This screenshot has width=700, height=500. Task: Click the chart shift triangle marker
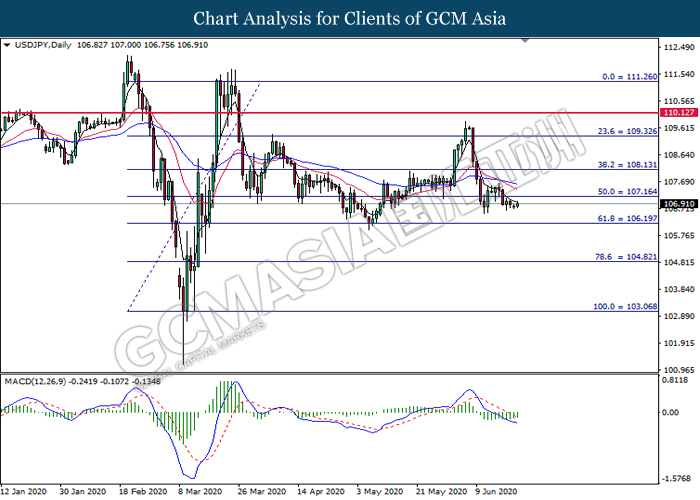click(x=525, y=41)
